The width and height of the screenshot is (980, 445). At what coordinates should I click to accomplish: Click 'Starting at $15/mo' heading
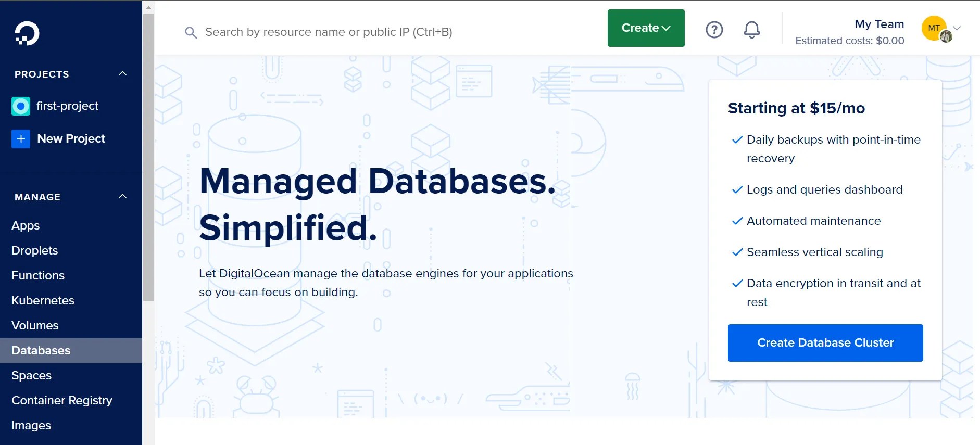point(796,108)
